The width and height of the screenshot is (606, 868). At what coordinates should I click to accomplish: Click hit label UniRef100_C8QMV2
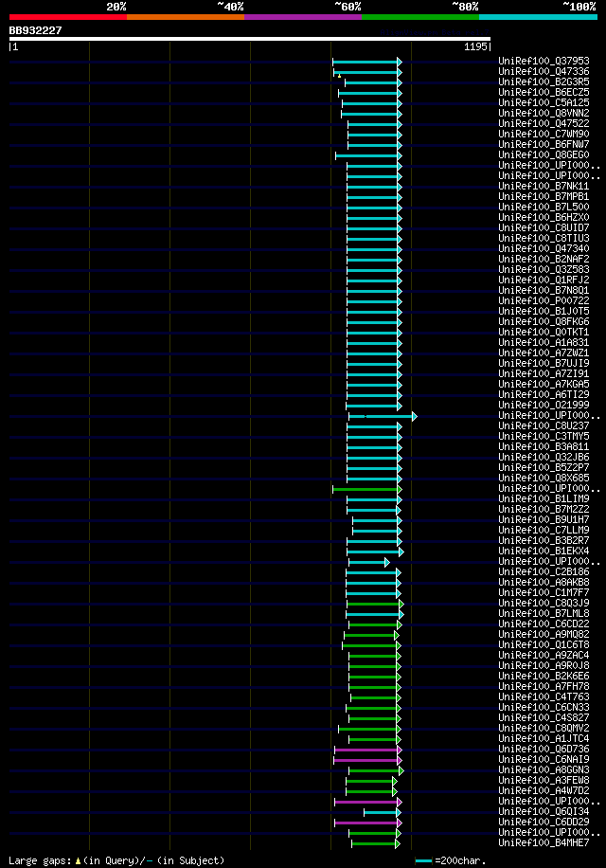click(x=544, y=729)
